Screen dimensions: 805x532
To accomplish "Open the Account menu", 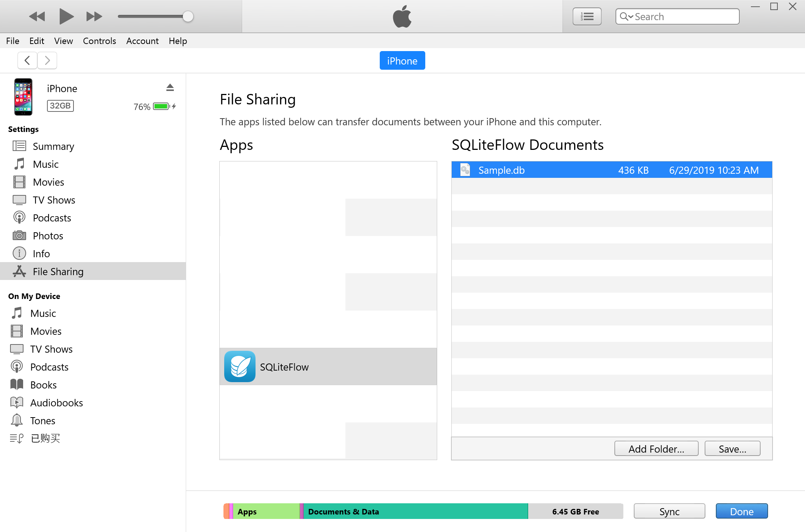I will tap(142, 41).
